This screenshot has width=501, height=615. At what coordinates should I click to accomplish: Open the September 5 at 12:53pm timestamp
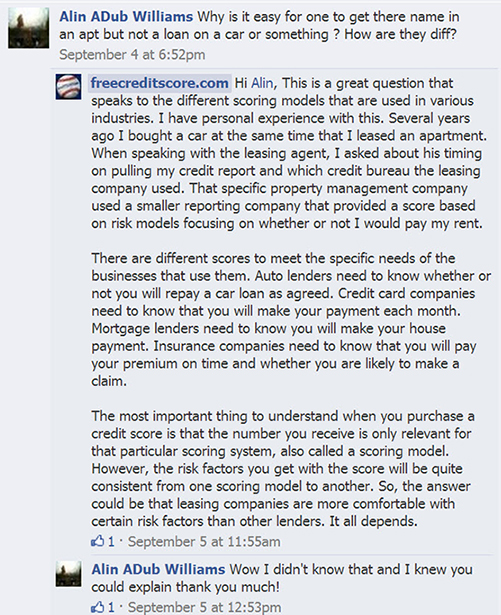pos(204,608)
